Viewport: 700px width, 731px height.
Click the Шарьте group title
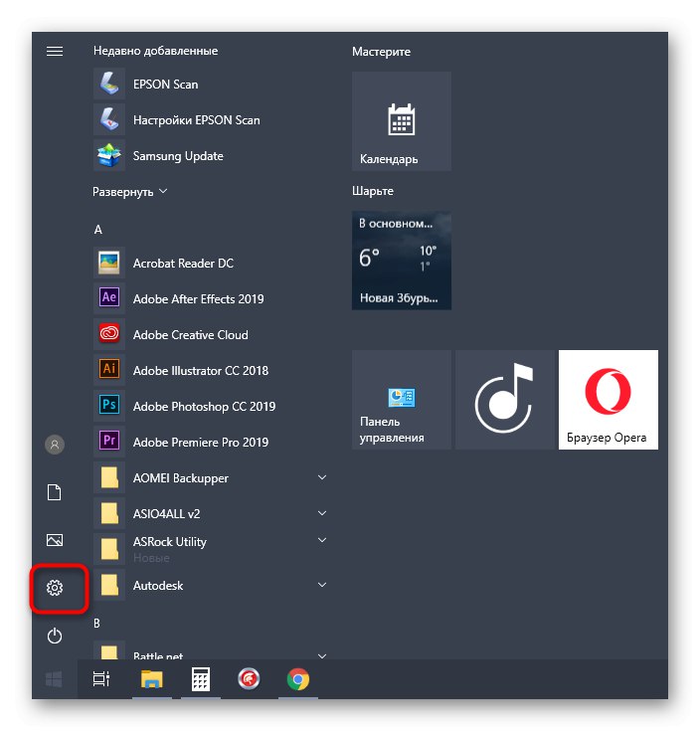click(373, 191)
